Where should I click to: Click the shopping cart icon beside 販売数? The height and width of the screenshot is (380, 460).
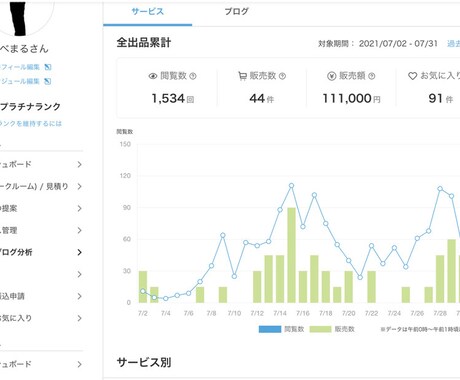(242, 76)
